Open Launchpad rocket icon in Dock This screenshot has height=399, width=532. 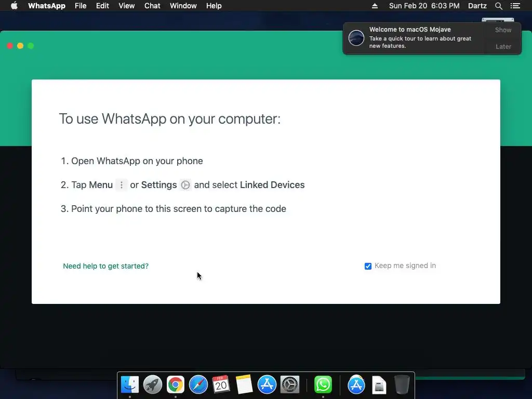point(152,385)
